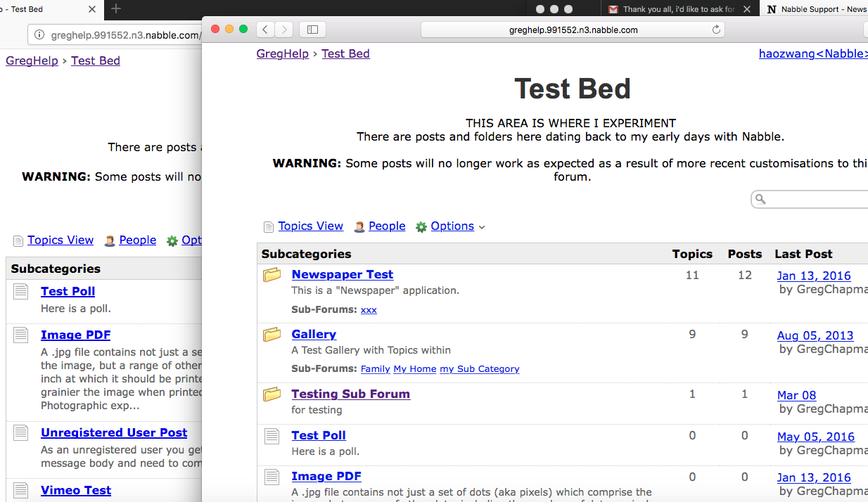Click the Safari address bar URL
This screenshot has width=868, height=502.
tap(573, 30)
